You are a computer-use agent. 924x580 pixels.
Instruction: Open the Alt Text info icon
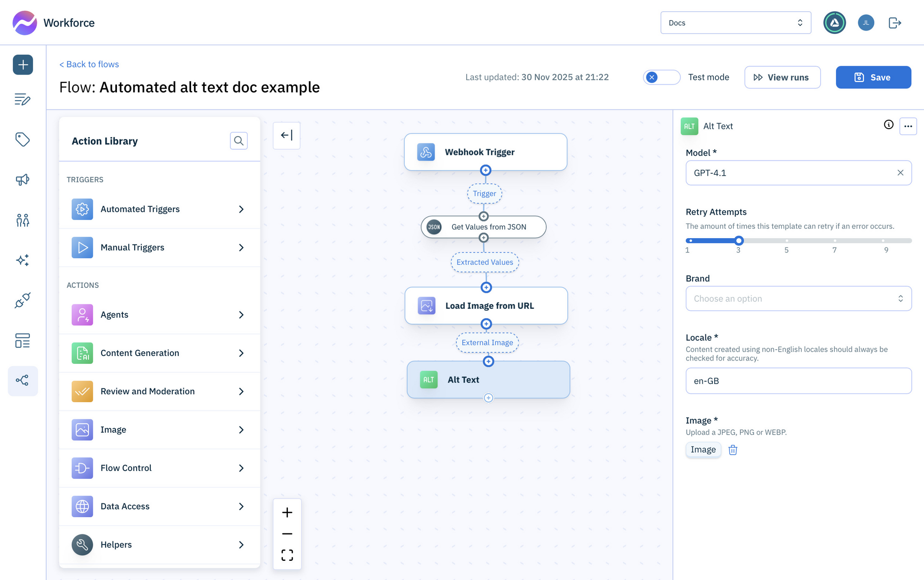888,125
